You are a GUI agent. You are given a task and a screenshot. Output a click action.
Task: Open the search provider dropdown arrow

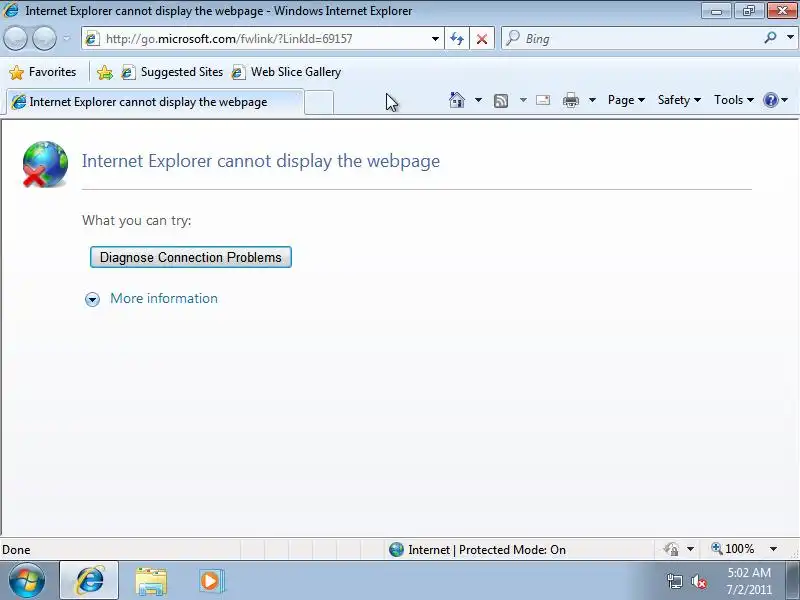(x=790, y=37)
